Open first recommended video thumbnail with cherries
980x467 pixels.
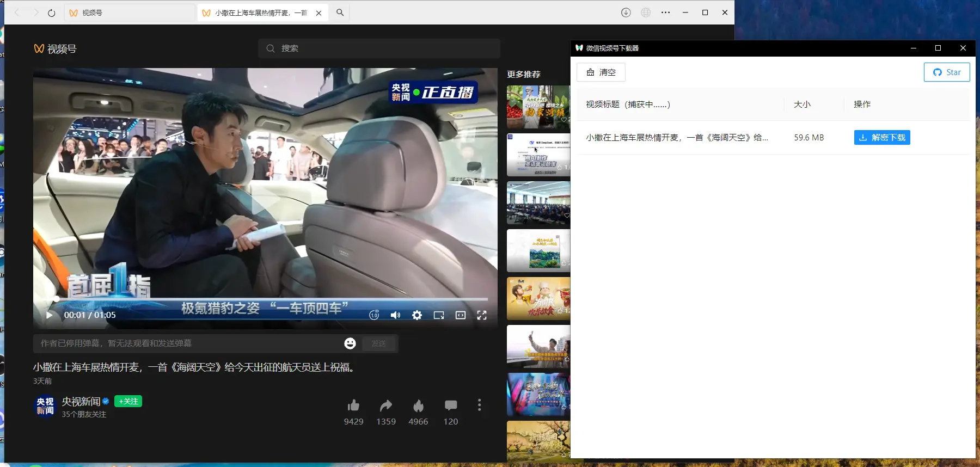(538, 107)
